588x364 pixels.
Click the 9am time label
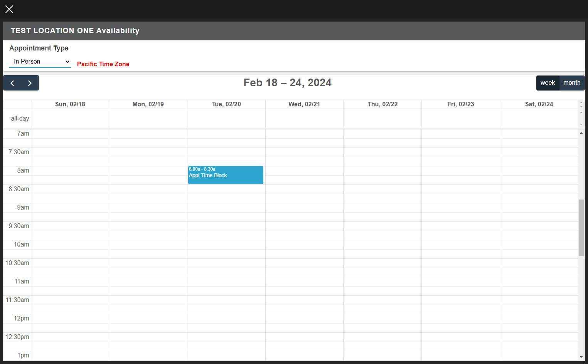[x=23, y=208]
